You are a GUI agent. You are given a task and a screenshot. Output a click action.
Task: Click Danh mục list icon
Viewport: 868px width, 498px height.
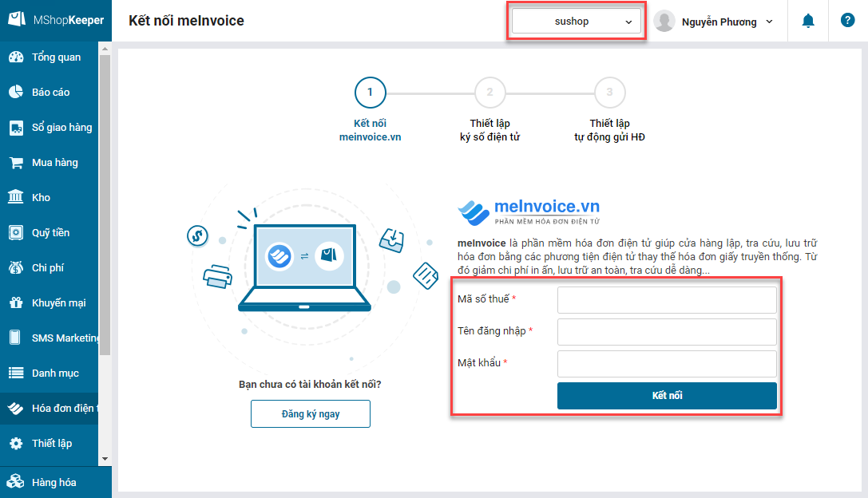click(x=16, y=373)
